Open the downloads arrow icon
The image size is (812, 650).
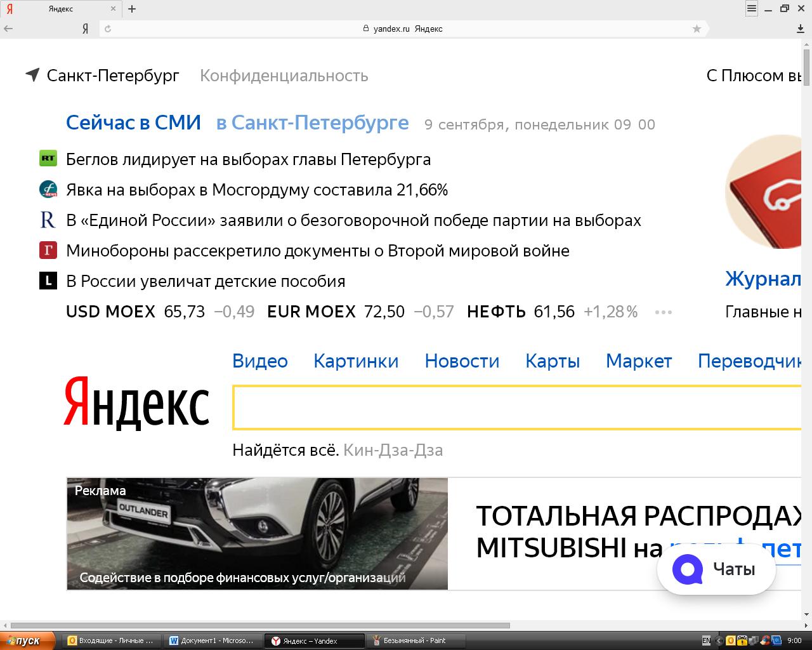tap(801, 29)
